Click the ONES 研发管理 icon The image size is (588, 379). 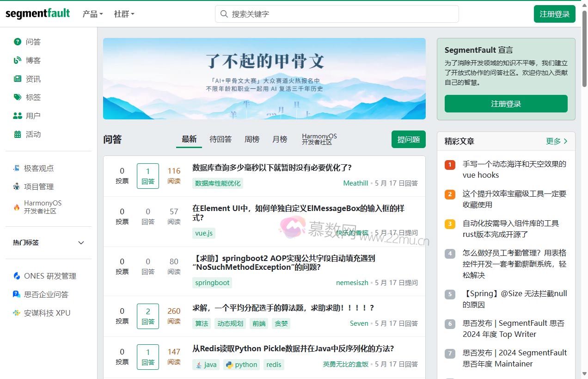(x=17, y=276)
